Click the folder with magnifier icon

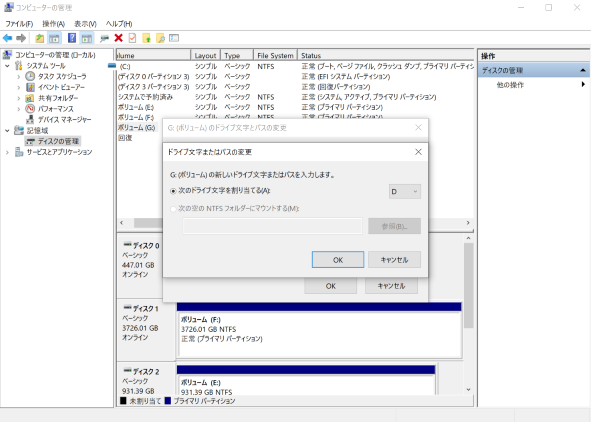tap(160, 38)
